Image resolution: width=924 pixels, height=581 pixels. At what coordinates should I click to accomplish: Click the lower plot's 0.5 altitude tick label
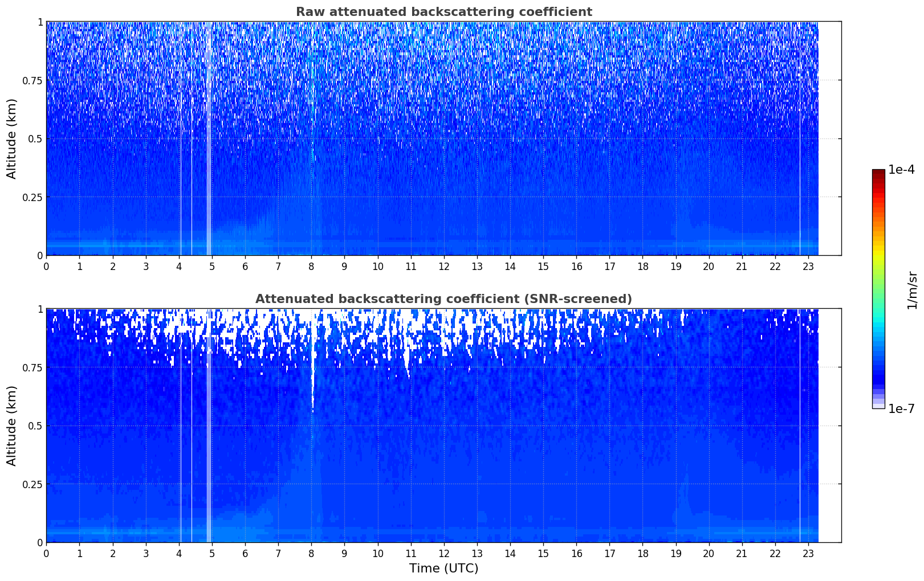[x=35, y=426]
